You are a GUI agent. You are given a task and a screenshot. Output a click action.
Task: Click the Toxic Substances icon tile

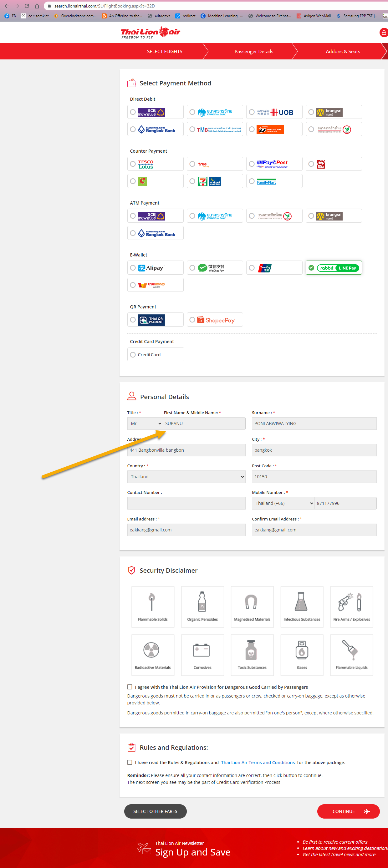click(252, 655)
